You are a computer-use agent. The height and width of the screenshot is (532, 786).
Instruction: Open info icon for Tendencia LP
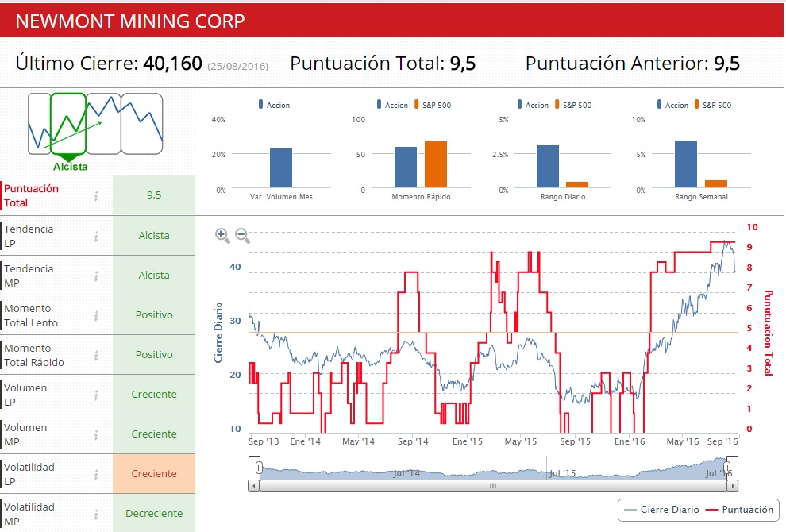(96, 236)
